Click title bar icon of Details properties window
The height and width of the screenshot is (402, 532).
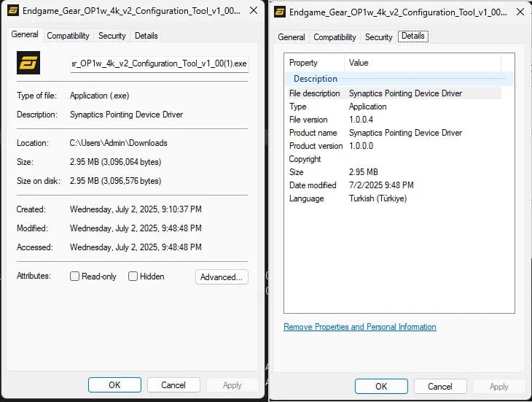[278, 12]
